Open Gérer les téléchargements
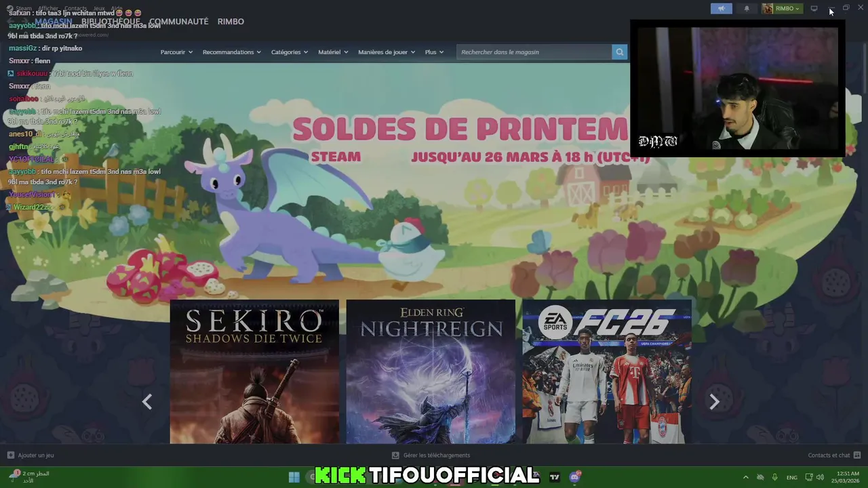Viewport: 868px width, 488px height. pyautogui.click(x=437, y=455)
